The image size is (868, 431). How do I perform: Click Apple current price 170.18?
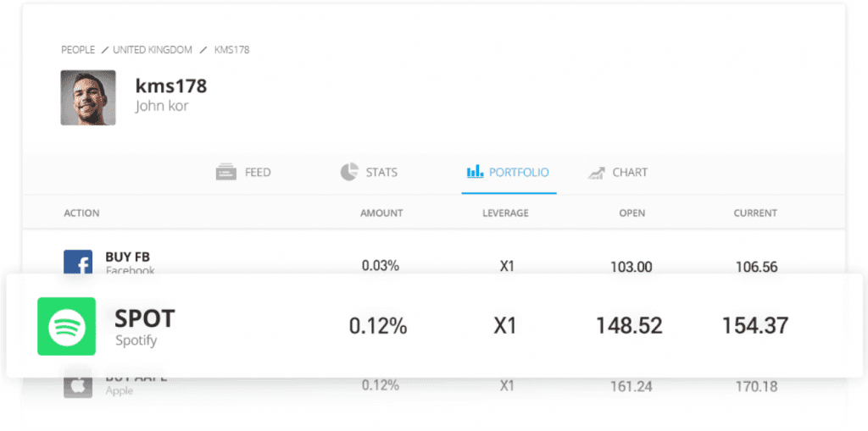point(756,385)
